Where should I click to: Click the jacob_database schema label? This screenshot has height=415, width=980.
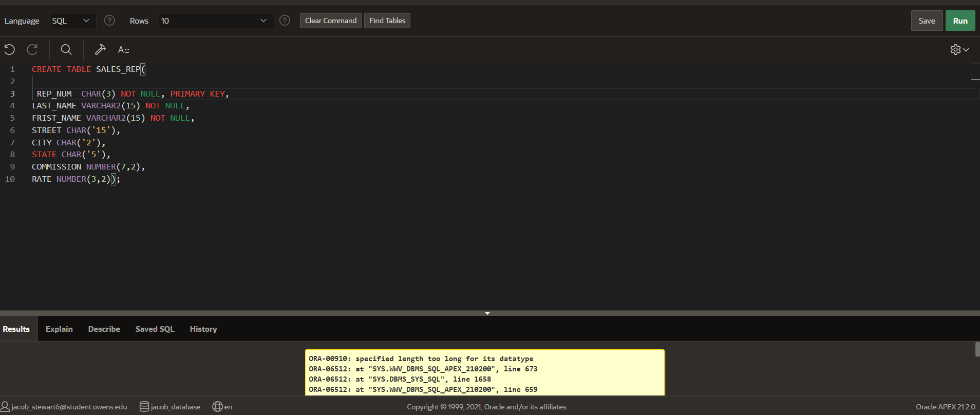(176, 407)
